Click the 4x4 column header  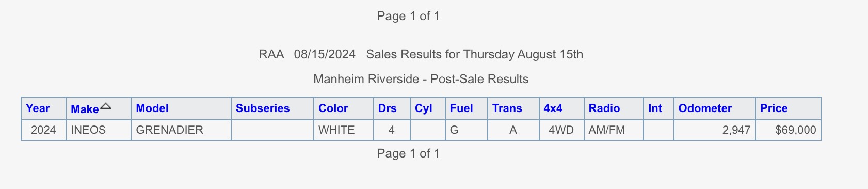[x=553, y=108]
